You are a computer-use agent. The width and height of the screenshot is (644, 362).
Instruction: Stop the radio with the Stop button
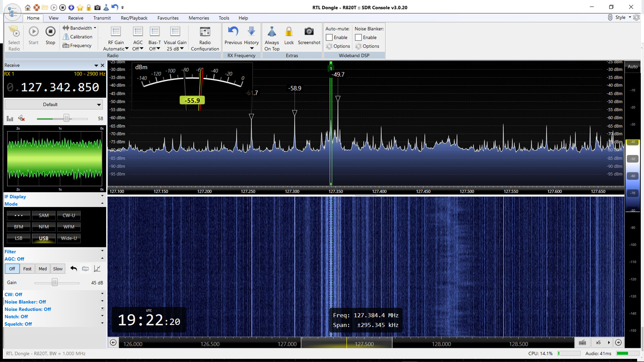[50, 35]
